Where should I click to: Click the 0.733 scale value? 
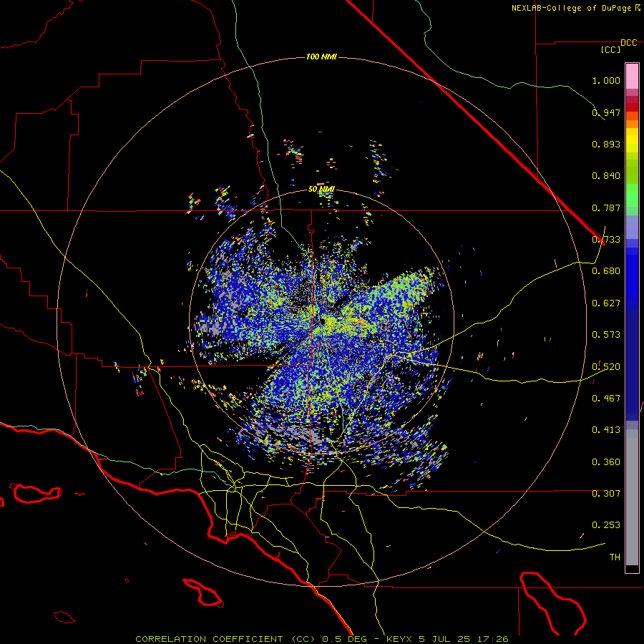click(x=606, y=240)
